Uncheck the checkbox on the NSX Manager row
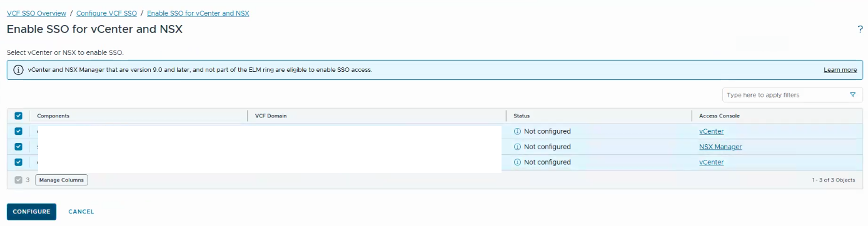Image resolution: width=868 pixels, height=226 pixels. pyautogui.click(x=18, y=147)
